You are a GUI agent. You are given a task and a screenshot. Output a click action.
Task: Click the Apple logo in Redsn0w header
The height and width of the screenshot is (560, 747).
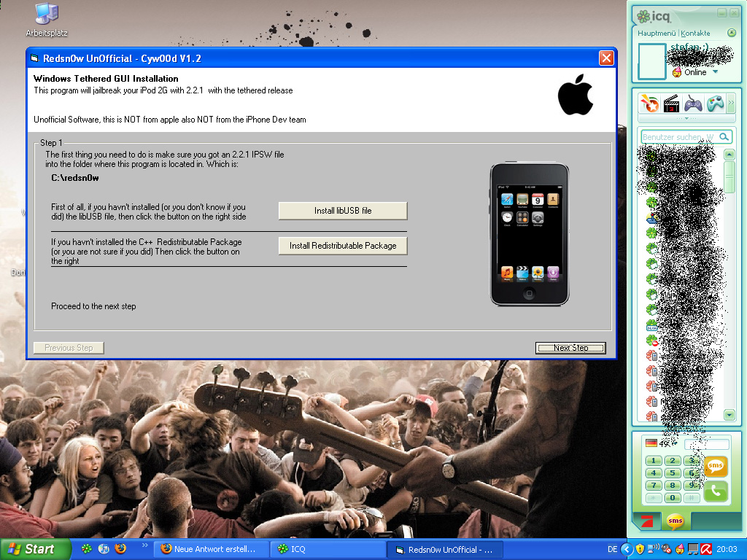point(576,94)
